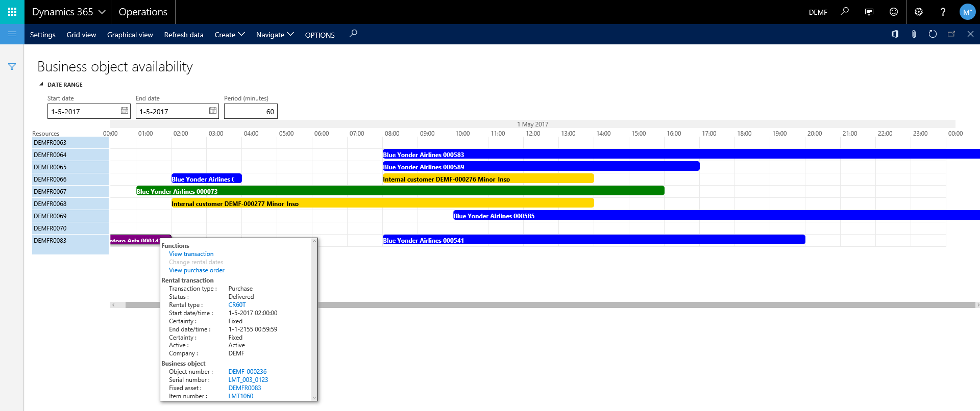Click View transaction in popup
Viewport: 980px width, 411px height.
191,254
